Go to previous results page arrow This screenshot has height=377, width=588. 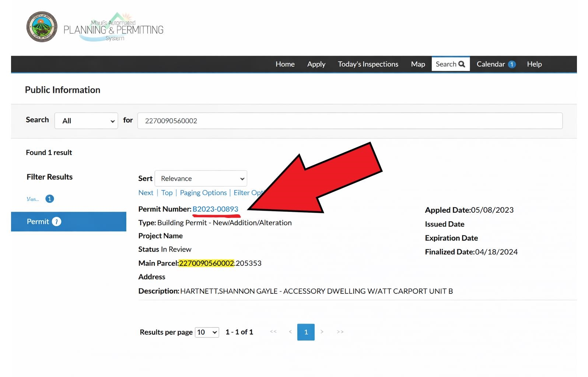290,332
